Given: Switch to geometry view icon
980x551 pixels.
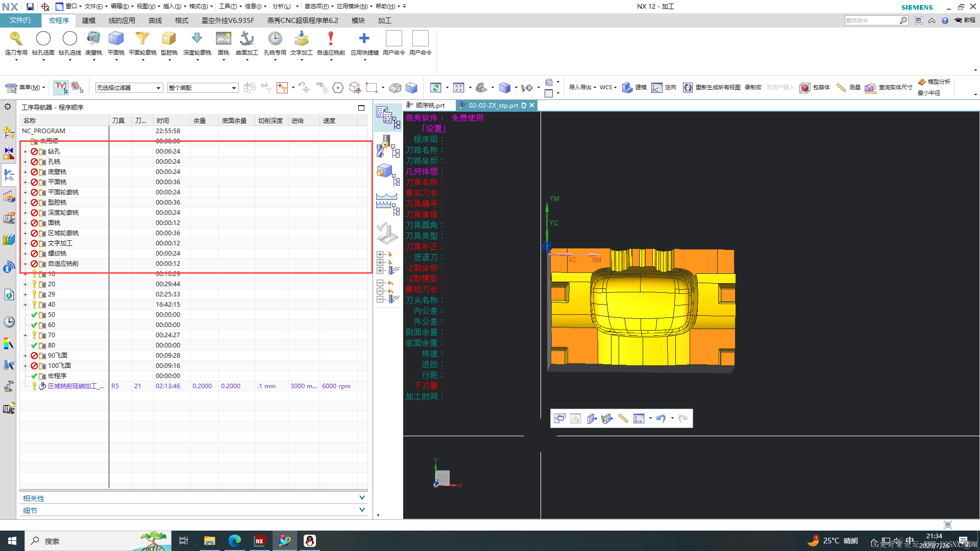Looking at the screenshot, I should click(x=387, y=175).
